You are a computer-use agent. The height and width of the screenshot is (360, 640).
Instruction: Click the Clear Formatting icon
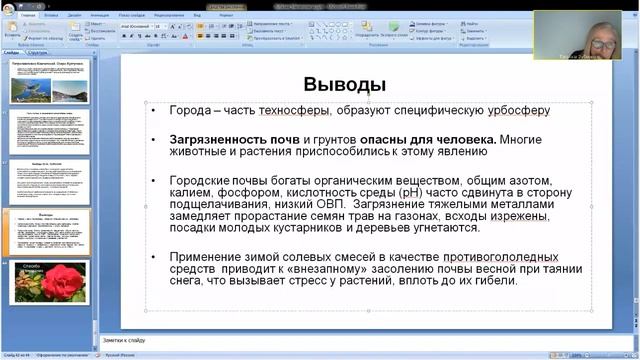click(189, 27)
